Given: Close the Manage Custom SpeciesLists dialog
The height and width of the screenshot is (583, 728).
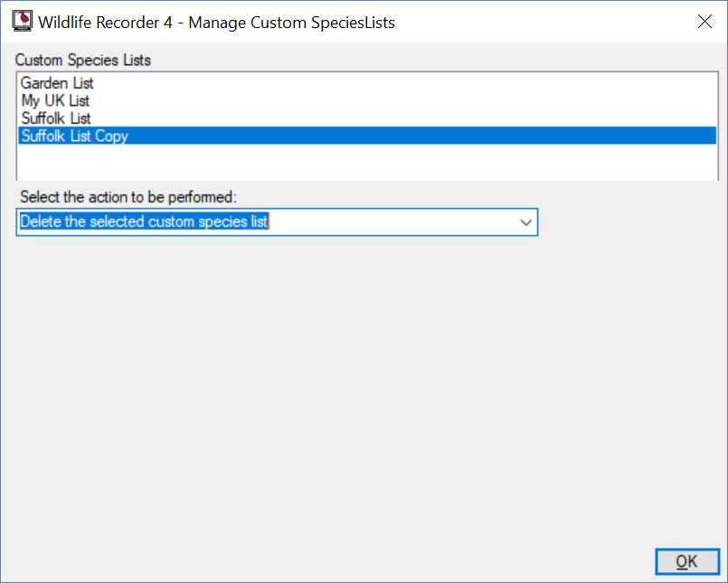Looking at the screenshot, I should (x=704, y=22).
